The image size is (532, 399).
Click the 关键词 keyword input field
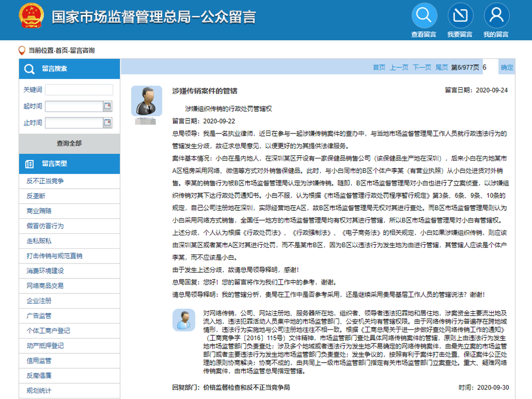(x=78, y=90)
